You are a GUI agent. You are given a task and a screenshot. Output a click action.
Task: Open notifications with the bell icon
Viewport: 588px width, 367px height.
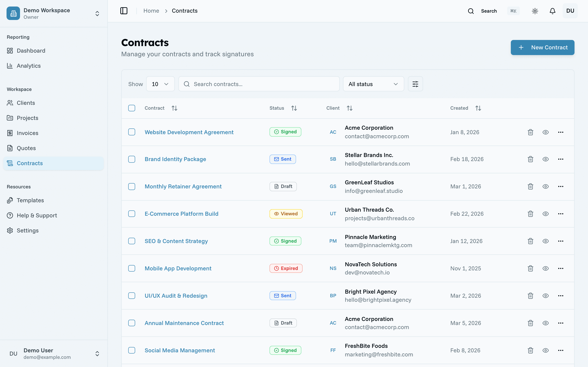[552, 11]
